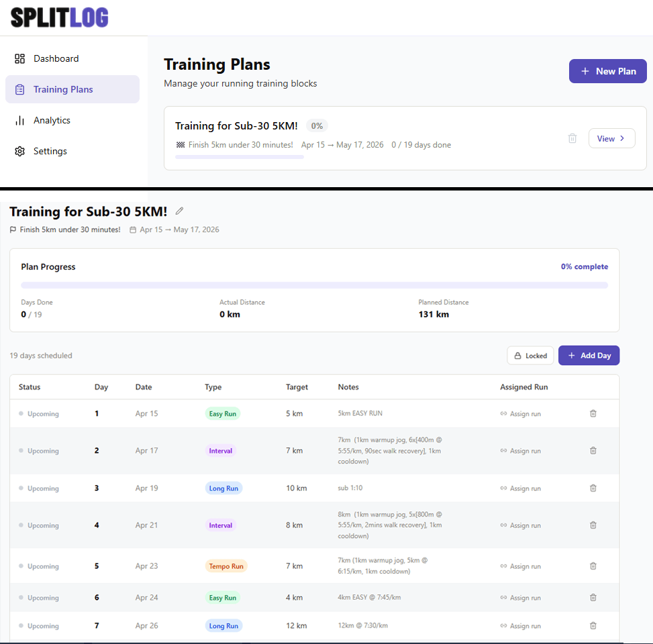Viewport: 653px width, 644px height.
Task: Click the Training Plans clipboard icon
Action: coord(19,89)
